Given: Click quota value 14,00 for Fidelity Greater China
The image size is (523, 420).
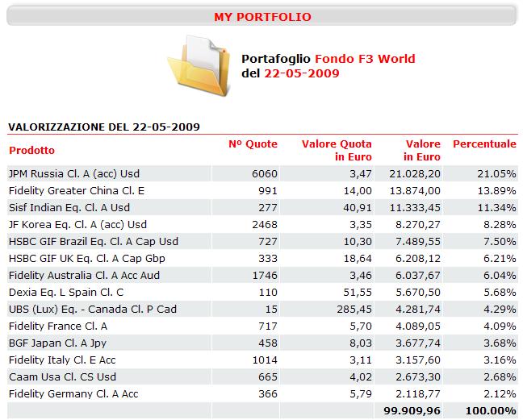Looking at the screenshot, I should [x=358, y=191].
